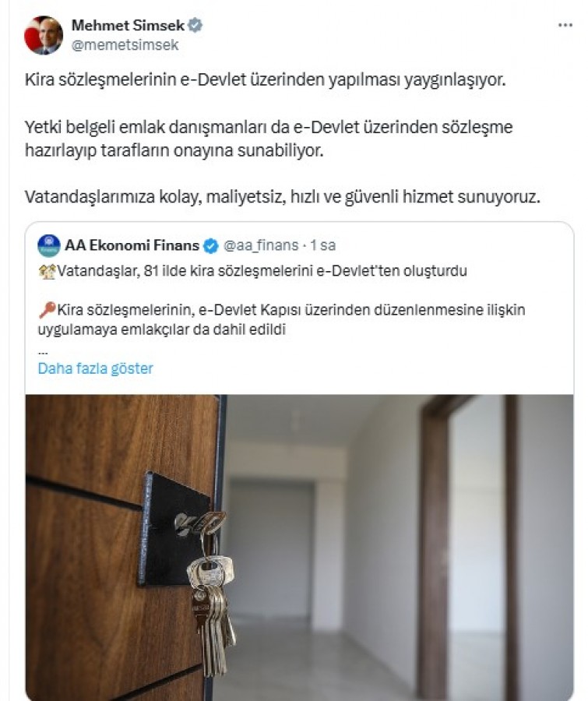Click the line 'Vatandaşlarımıza kolay, maliyetsiz'
The width and height of the screenshot is (588, 701).
coord(283,197)
